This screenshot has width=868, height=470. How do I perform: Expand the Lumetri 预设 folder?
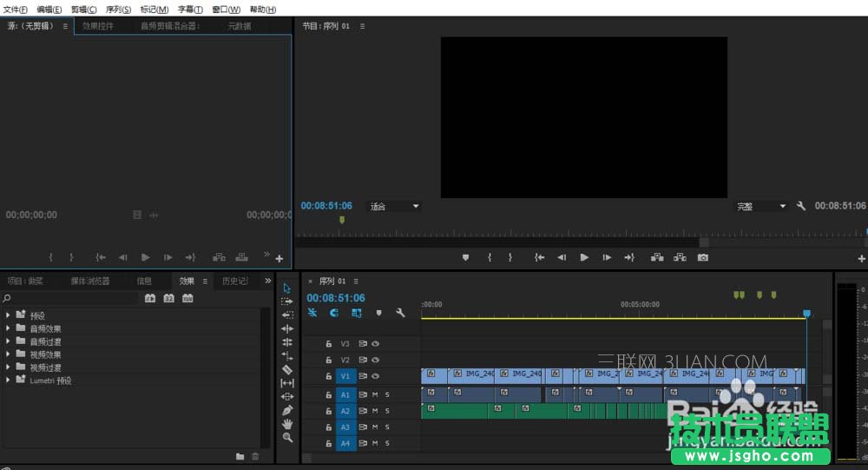(8, 380)
